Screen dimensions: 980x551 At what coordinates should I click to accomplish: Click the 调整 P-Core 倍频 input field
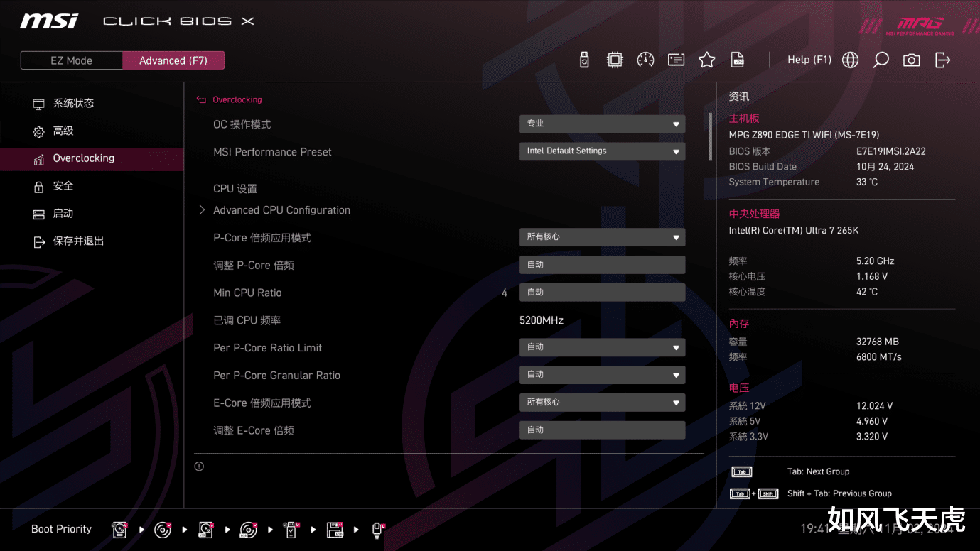click(602, 265)
